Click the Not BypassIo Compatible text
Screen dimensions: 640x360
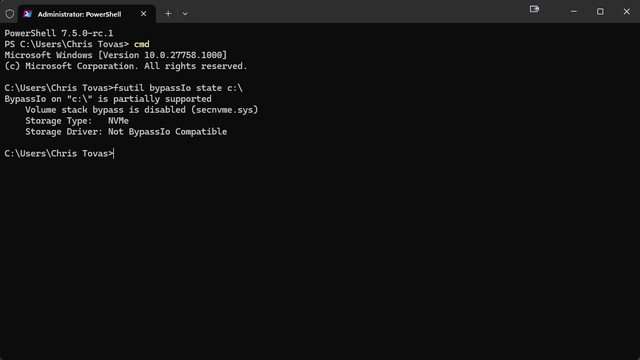pyautogui.click(x=167, y=132)
